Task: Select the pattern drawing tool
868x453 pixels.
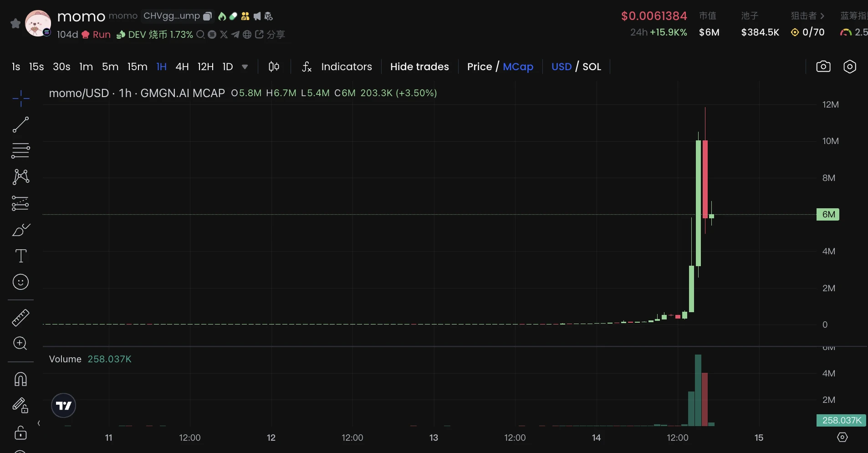Action: click(20, 177)
